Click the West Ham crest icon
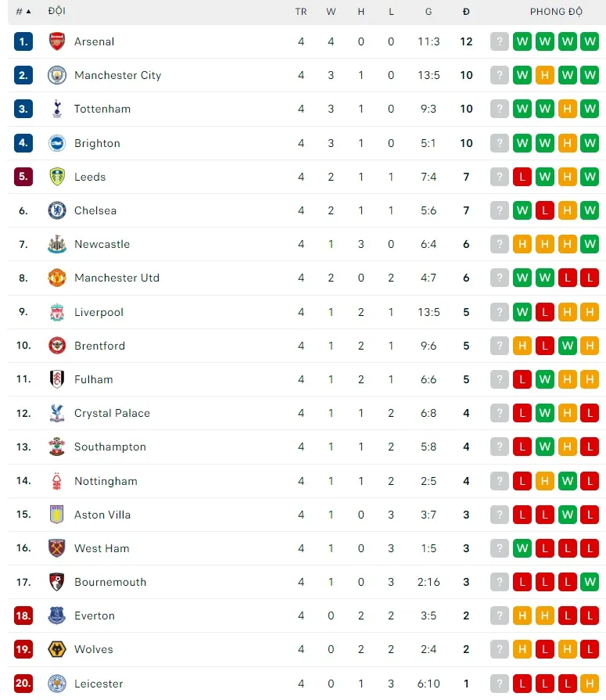This screenshot has height=700, width=606. (x=57, y=548)
